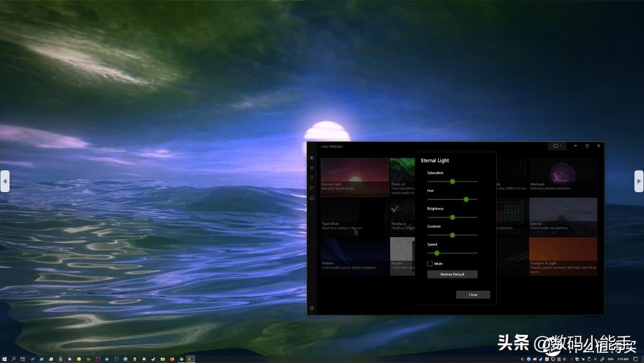Screen dimensions: 644x363
Task: Expand the left edge arrow panel
Action: click(5, 181)
